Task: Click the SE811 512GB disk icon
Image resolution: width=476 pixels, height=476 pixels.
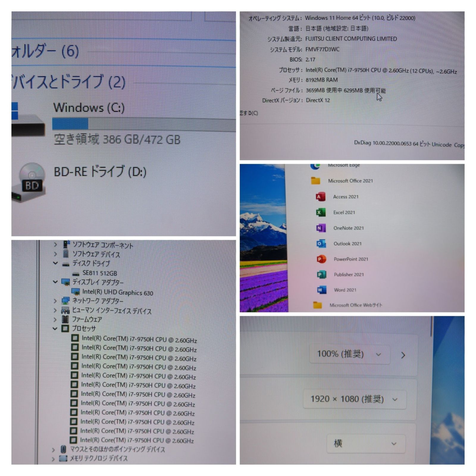Action: [x=76, y=273]
